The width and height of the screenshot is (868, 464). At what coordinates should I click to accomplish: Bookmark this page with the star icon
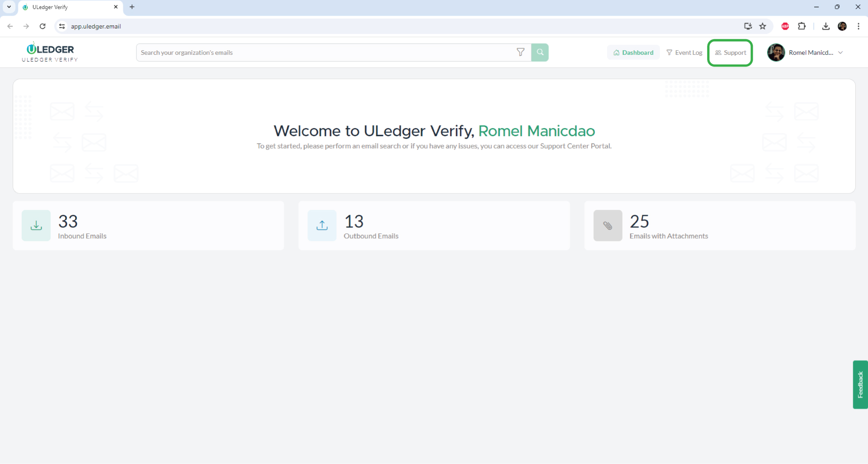point(763,26)
